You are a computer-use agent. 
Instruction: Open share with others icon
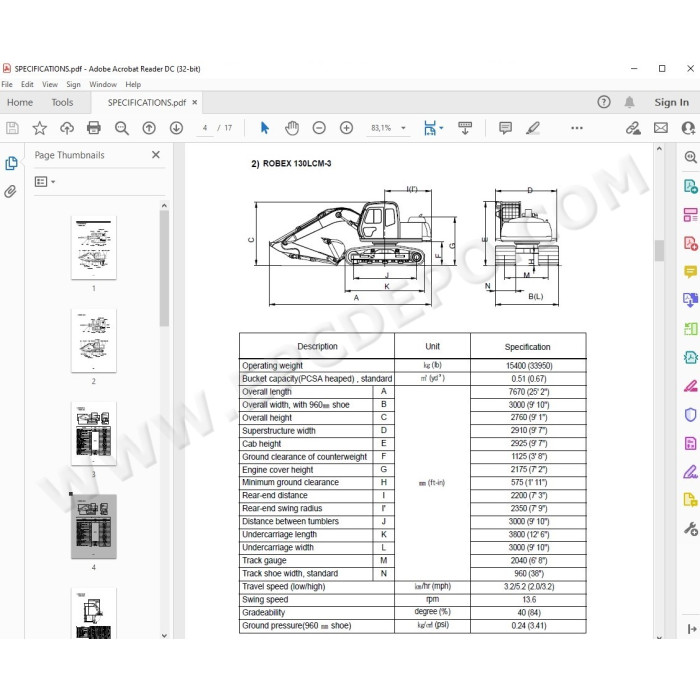point(688,128)
